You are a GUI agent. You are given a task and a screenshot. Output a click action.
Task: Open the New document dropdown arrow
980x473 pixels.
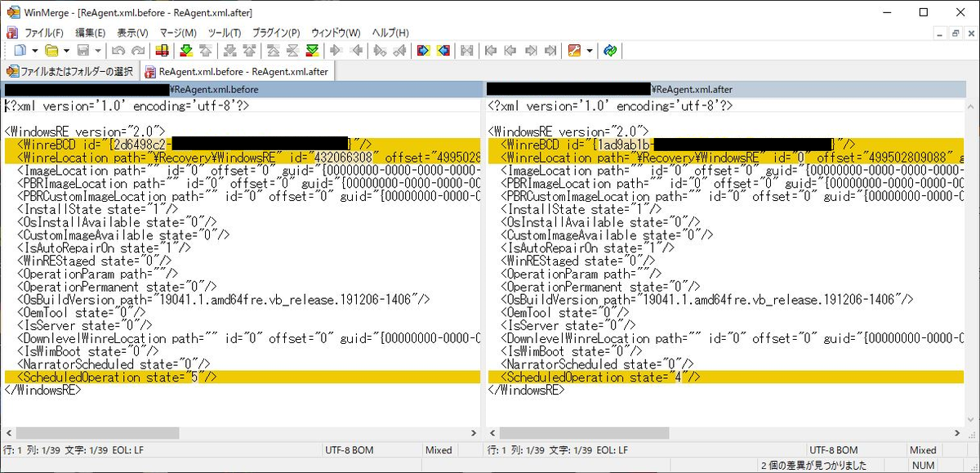click(33, 51)
